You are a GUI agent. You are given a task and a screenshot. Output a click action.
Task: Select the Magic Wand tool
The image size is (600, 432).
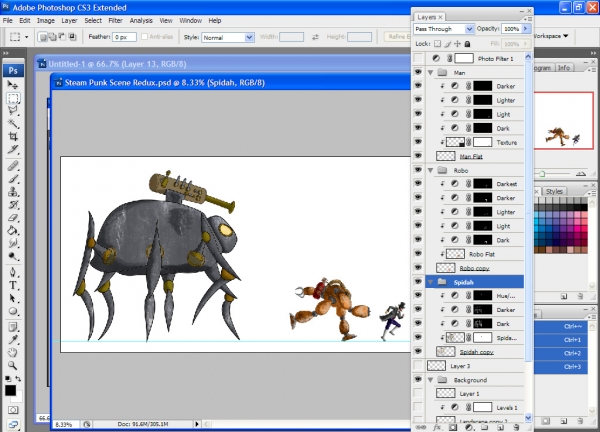pyautogui.click(x=13, y=123)
